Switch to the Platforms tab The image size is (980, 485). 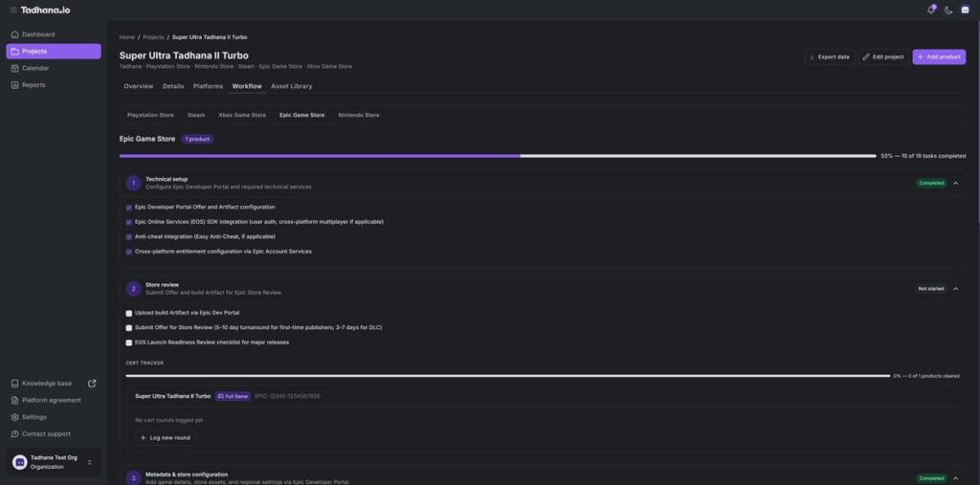pyautogui.click(x=208, y=86)
